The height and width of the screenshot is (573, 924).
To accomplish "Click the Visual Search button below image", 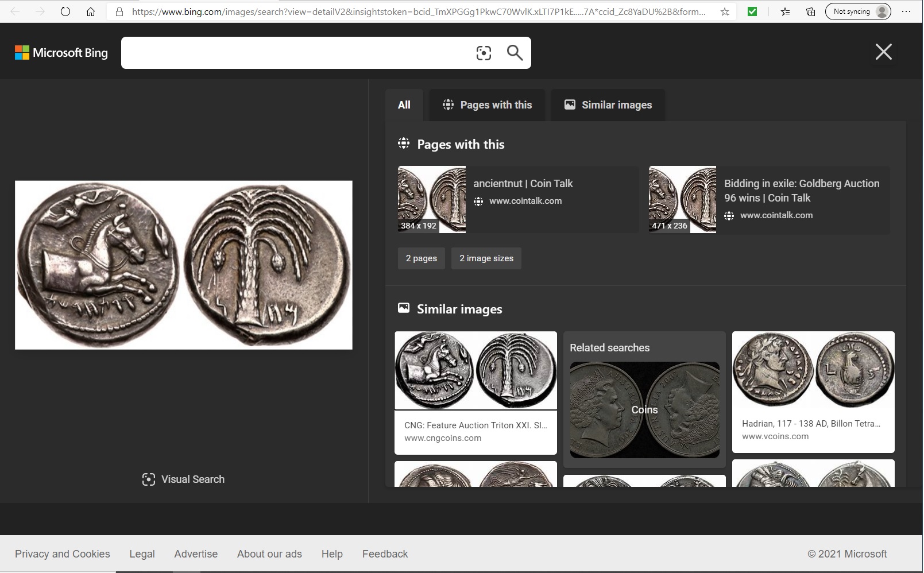I will (183, 479).
